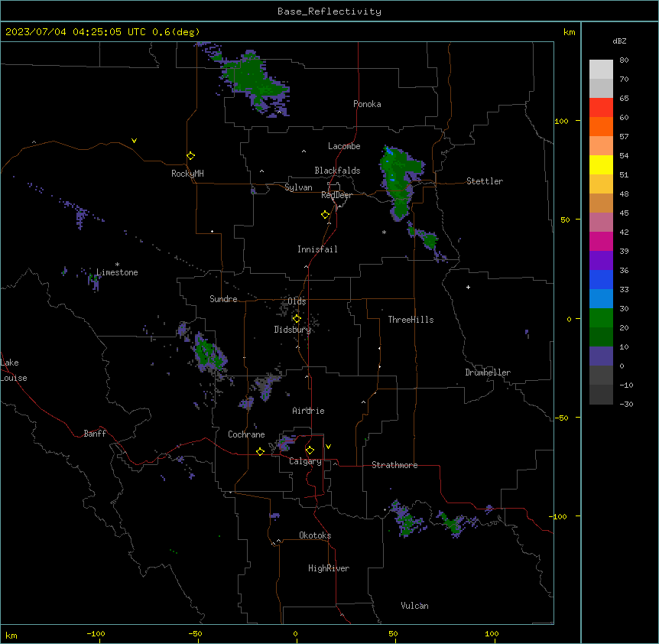
Task: Click the light blue legend swatch below 33
Action: 601,299
